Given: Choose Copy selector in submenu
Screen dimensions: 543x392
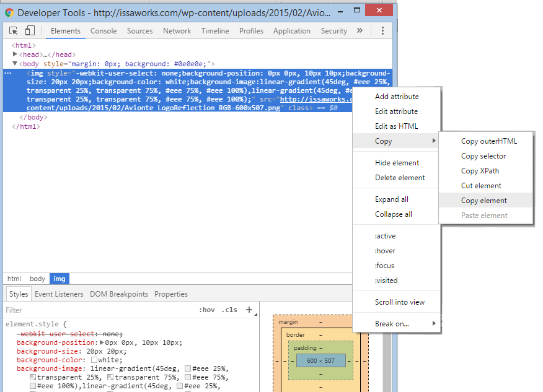Looking at the screenshot, I should [x=486, y=156].
